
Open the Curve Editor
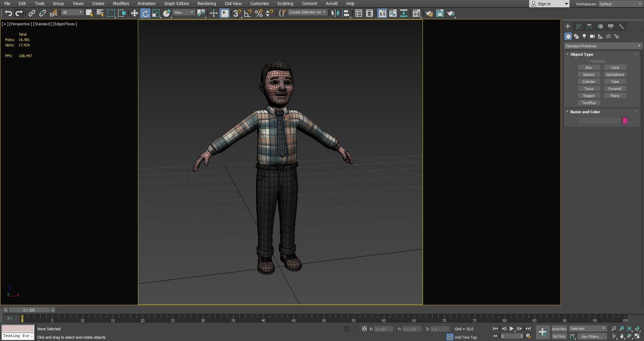pos(393,13)
